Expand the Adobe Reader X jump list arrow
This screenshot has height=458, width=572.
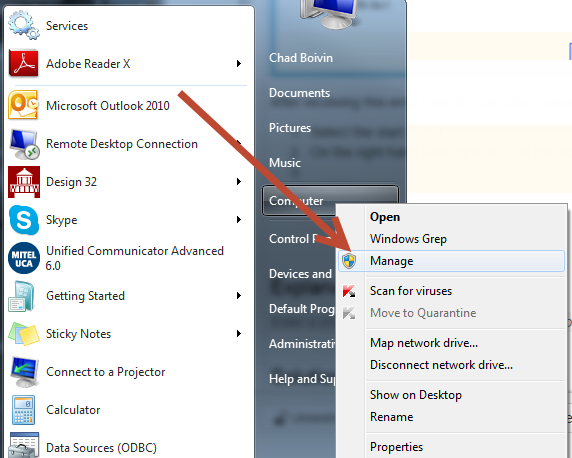(x=239, y=63)
